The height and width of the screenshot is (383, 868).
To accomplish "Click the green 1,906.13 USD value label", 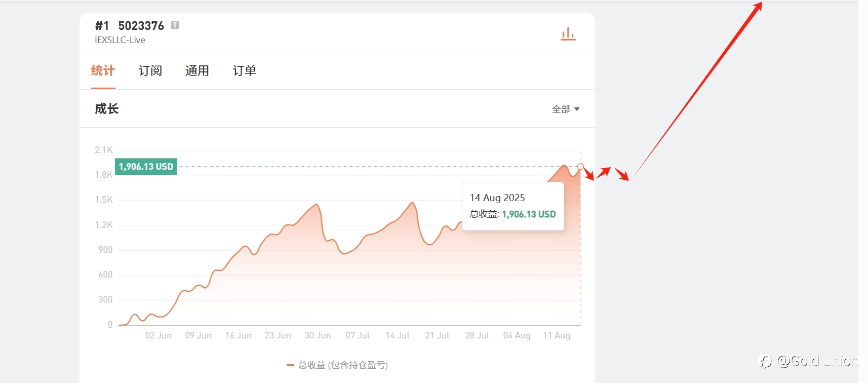I will 146,167.
